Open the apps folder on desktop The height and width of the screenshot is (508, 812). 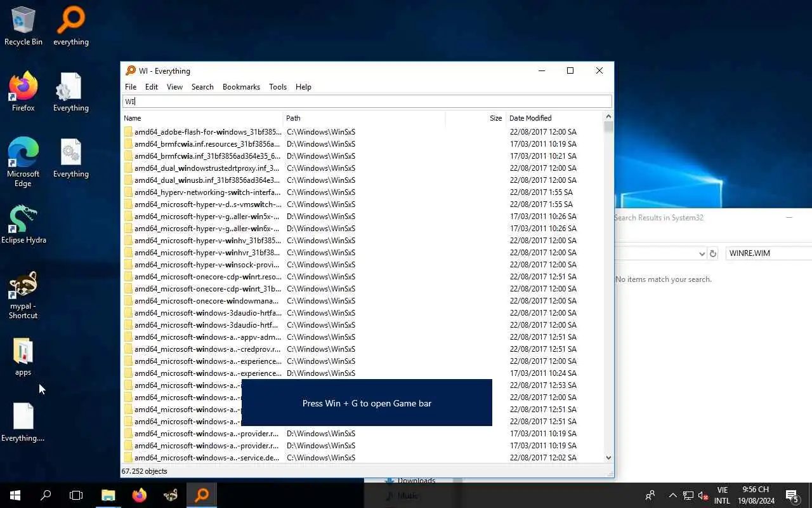(23, 357)
